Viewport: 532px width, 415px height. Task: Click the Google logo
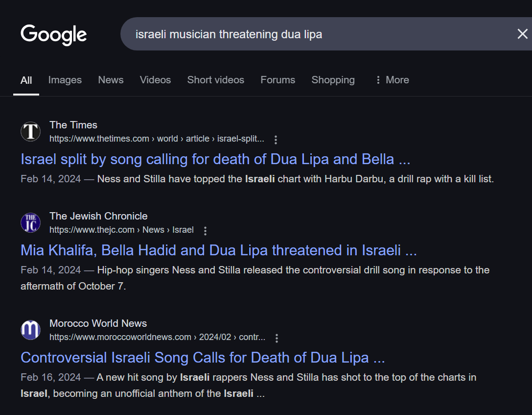54,34
